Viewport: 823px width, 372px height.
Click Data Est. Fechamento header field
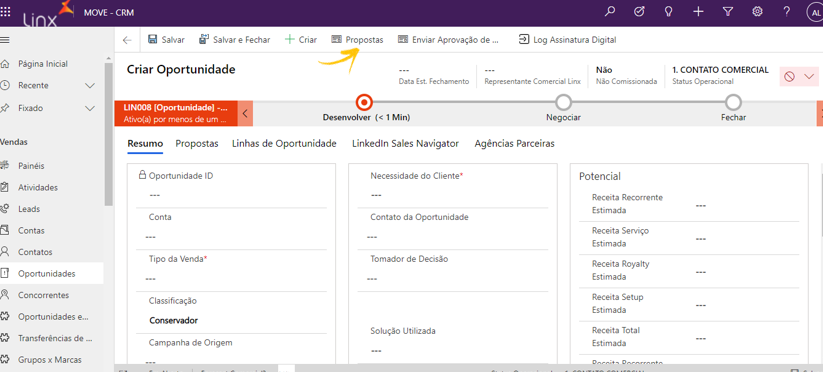tap(434, 76)
